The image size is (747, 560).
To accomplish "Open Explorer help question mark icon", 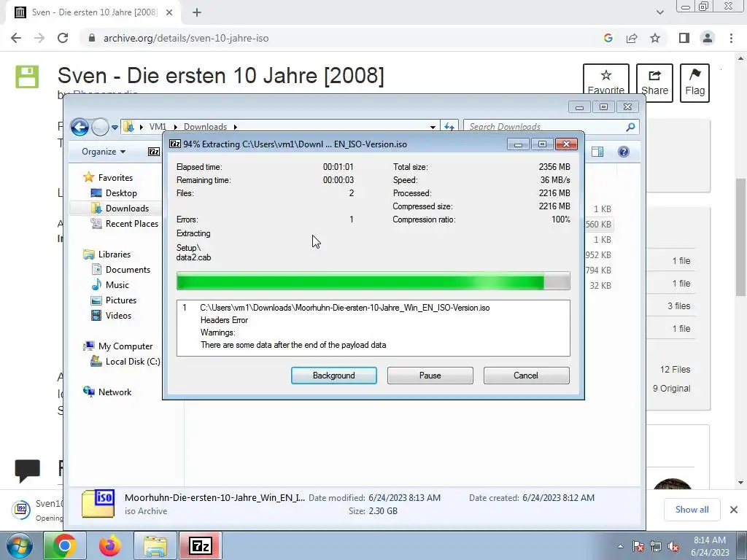I will point(623,152).
